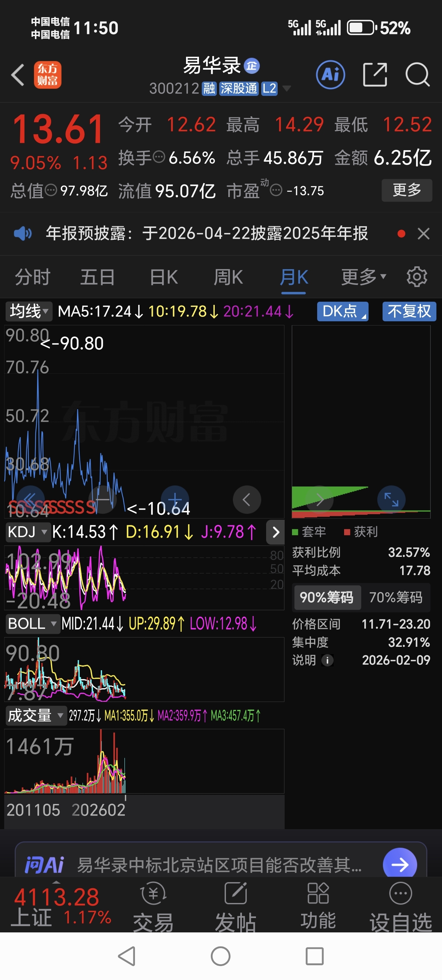Open 上证 index 4113.28 ticker

coord(61,905)
